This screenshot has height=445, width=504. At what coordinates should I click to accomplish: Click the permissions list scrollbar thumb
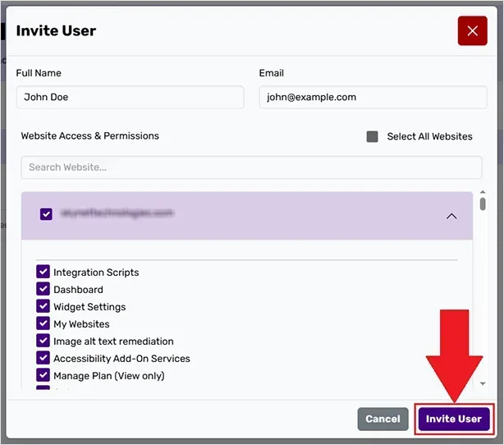pos(483,204)
